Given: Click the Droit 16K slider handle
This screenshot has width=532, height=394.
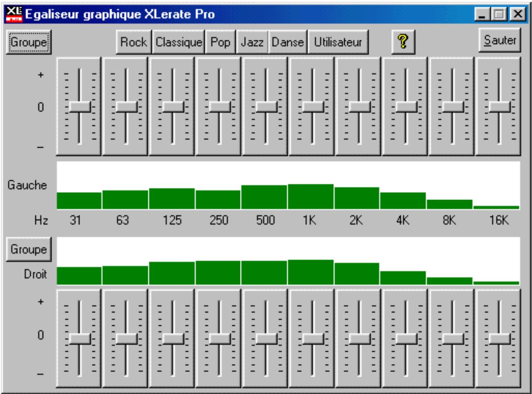Looking at the screenshot, I should 499,339.
